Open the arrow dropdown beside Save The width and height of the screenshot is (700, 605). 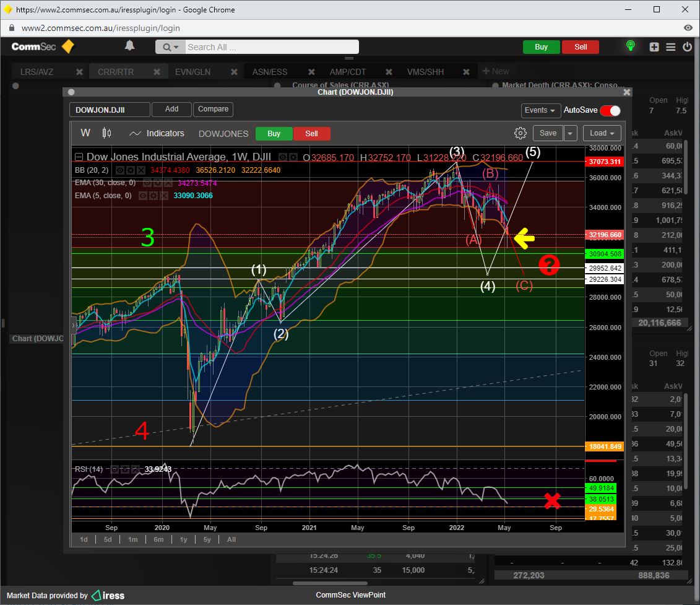tap(570, 133)
